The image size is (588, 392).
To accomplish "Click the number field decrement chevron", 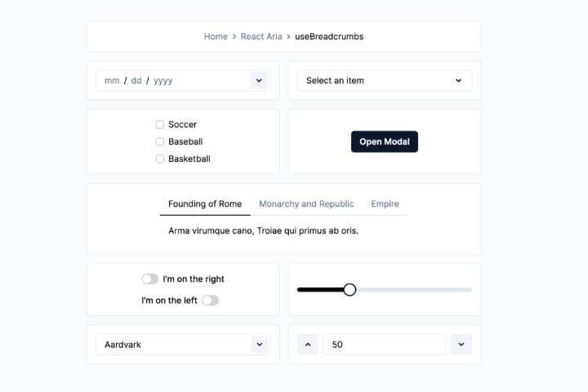I will (x=461, y=345).
